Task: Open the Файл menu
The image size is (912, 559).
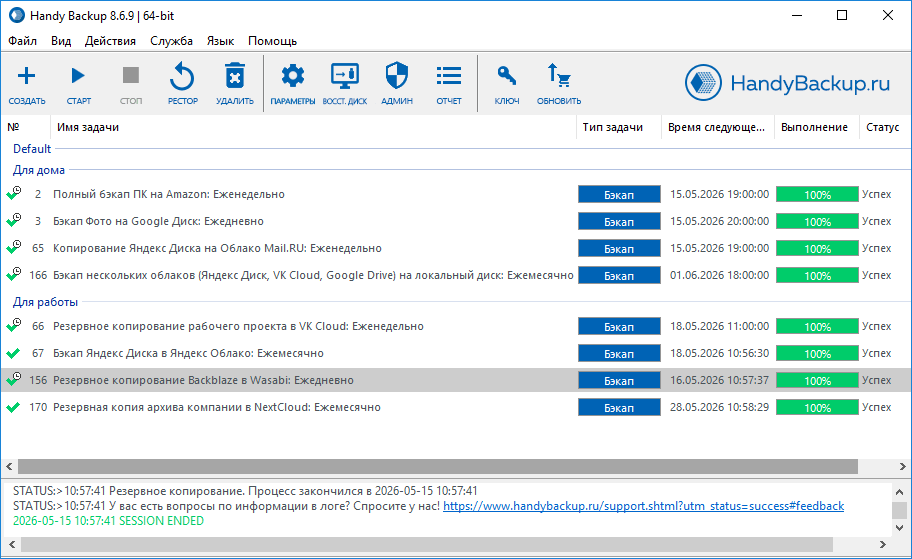Action: (x=22, y=41)
